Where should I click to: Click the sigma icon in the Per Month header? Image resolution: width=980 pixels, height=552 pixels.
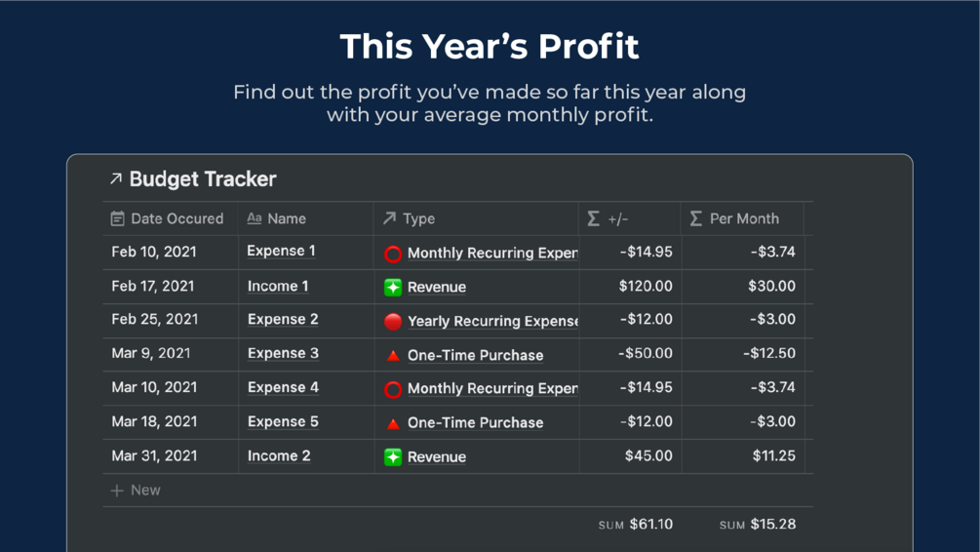(696, 218)
